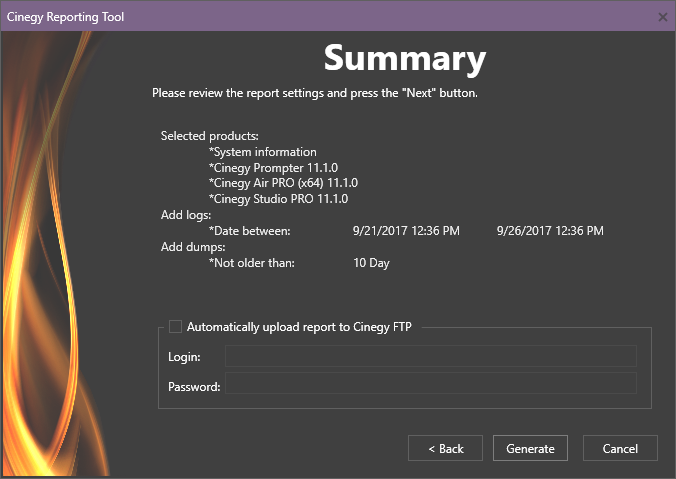This screenshot has height=479, width=676.
Task: Click the "Password:" label
Action: [194, 387]
